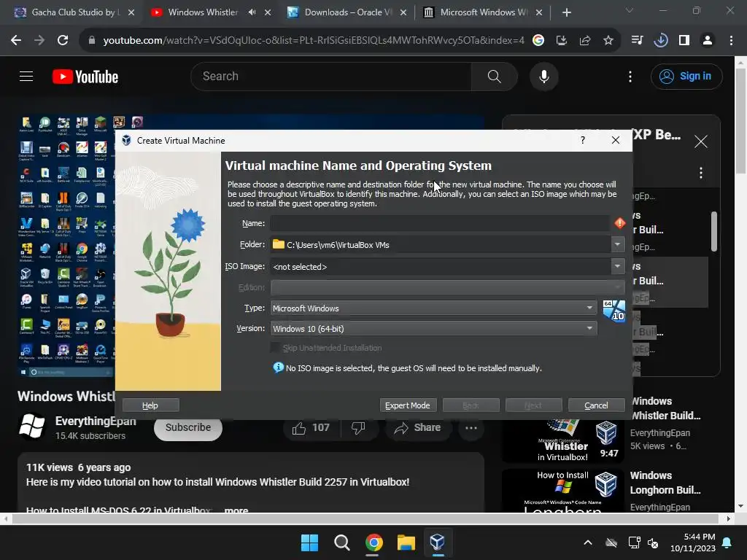Click the question mark help icon in dialog title
747x560 pixels.
point(583,140)
